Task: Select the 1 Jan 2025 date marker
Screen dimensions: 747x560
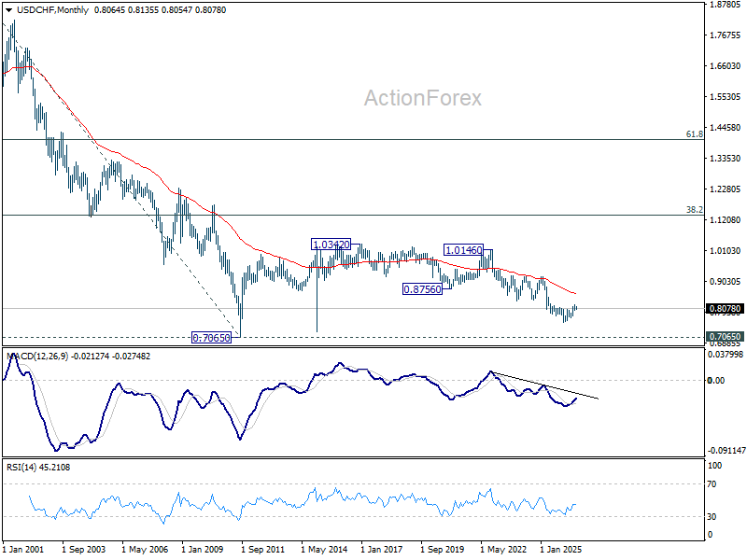Action: click(561, 550)
